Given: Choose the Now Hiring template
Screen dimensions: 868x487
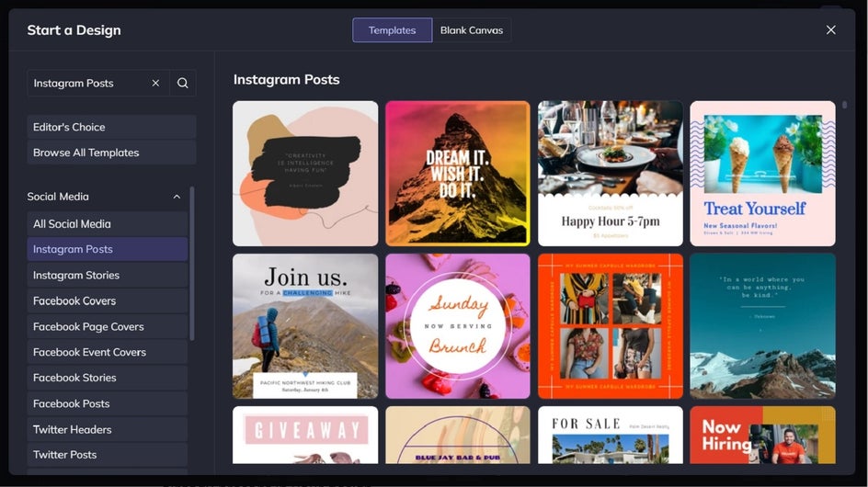Looking at the screenshot, I should click(x=763, y=435).
